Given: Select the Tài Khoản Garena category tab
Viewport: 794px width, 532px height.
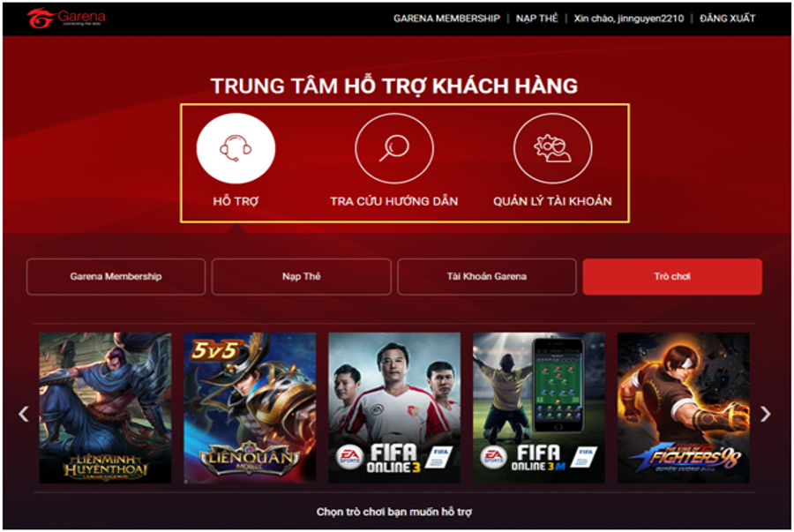Looking at the screenshot, I should 487,276.
